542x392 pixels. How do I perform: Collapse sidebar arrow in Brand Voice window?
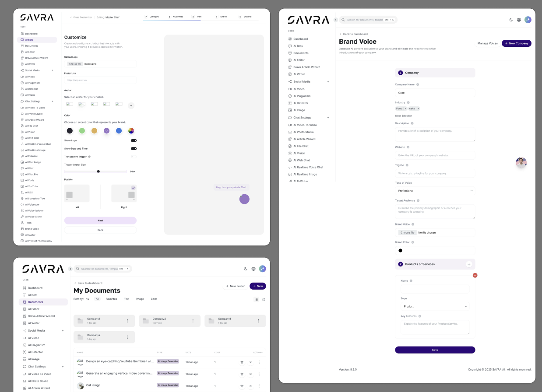pos(336,20)
